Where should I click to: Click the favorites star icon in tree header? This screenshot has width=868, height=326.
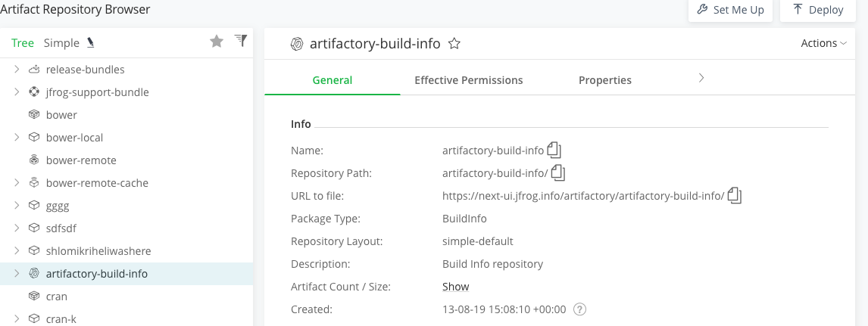click(x=217, y=42)
